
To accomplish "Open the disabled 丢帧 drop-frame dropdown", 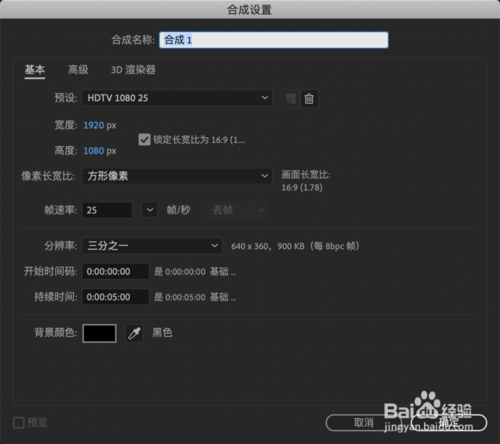I will coord(238,210).
